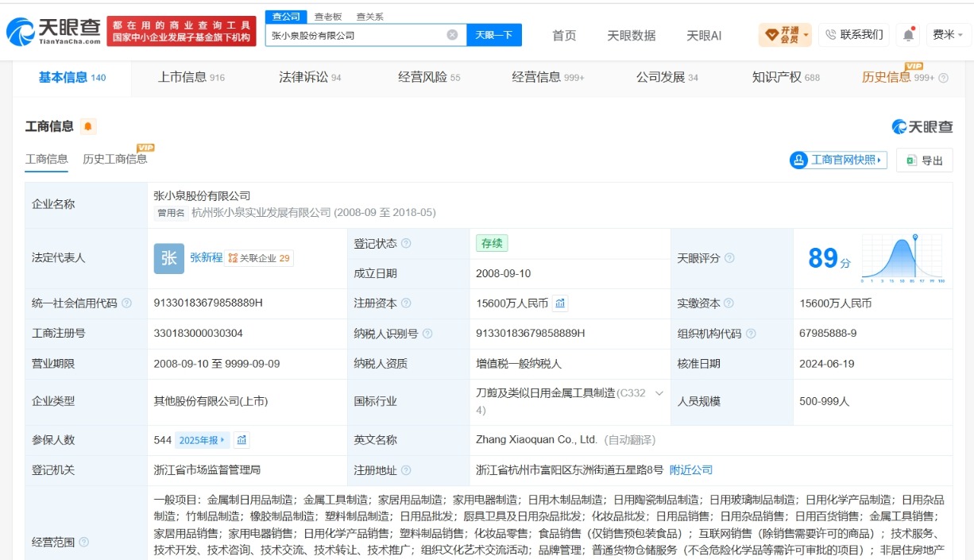The image size is (974, 560).
Task: Expand the 国标行业 chevron
Action: coord(659,392)
